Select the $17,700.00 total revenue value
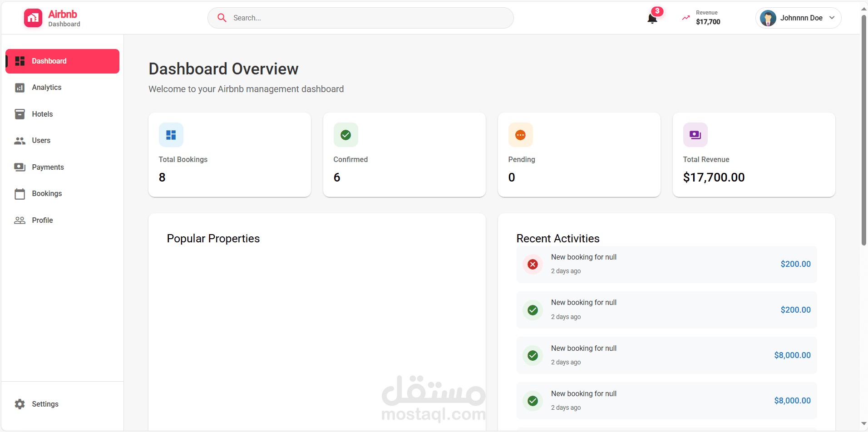868x432 pixels. pyautogui.click(x=714, y=177)
